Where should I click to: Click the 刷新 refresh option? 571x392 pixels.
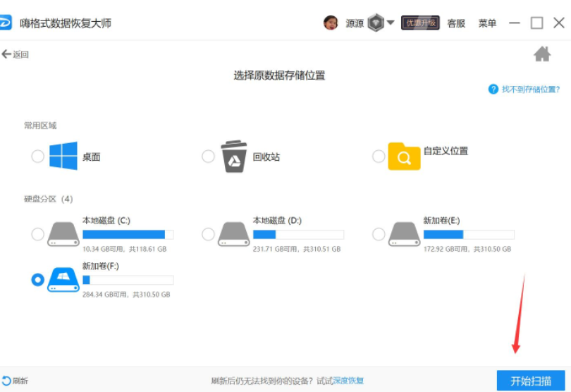click(x=16, y=381)
